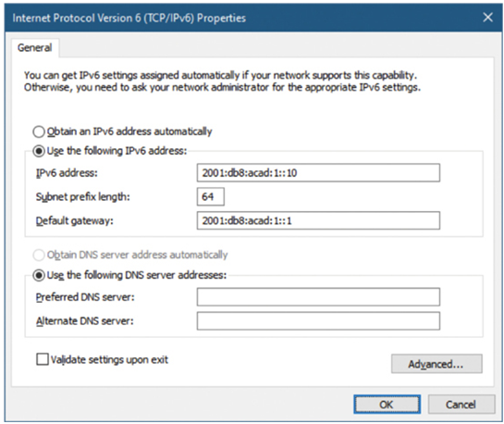Click the dialog title bar text
504x424 pixels.
pos(129,18)
